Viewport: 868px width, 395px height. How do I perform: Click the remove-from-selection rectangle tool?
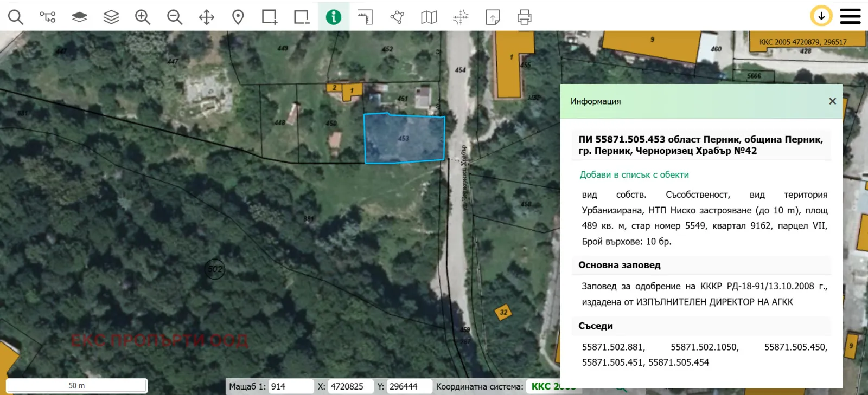click(302, 17)
